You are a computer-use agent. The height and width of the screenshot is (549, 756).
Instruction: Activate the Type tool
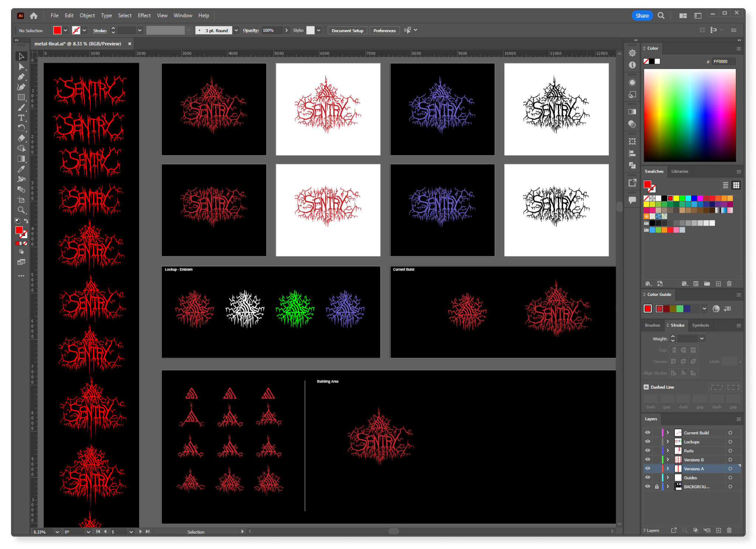tap(21, 118)
